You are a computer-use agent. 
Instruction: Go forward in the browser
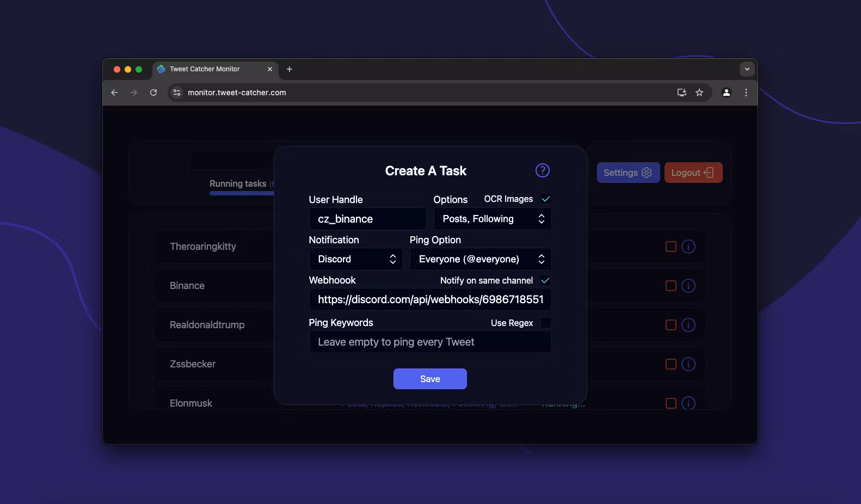(x=134, y=93)
